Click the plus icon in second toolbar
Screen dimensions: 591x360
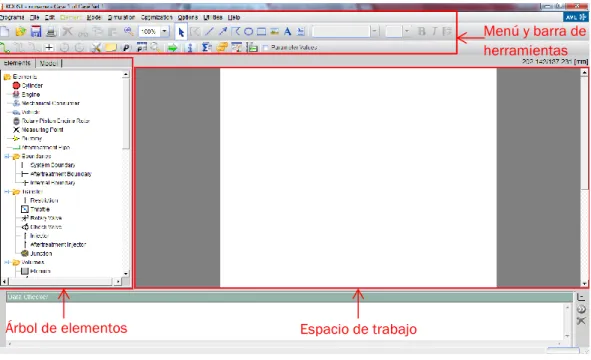pyautogui.click(x=49, y=47)
